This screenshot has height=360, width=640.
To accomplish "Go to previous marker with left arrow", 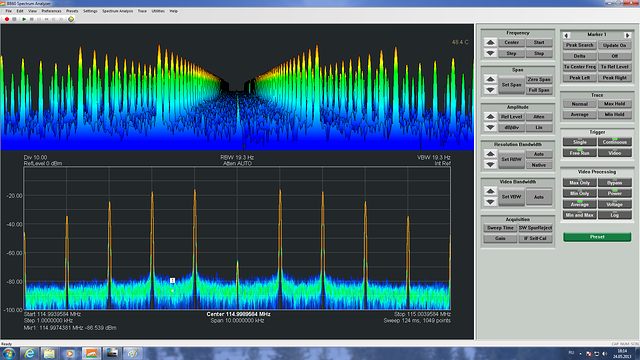I will pos(566,35).
